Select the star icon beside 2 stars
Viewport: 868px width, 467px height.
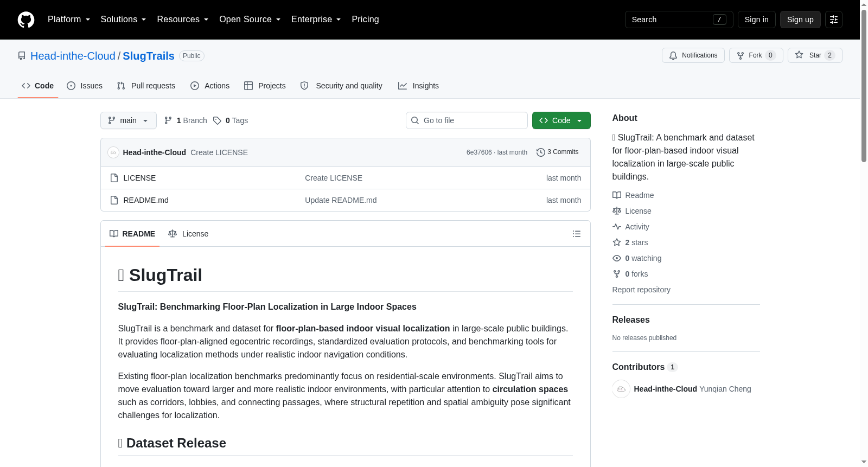[x=617, y=242]
